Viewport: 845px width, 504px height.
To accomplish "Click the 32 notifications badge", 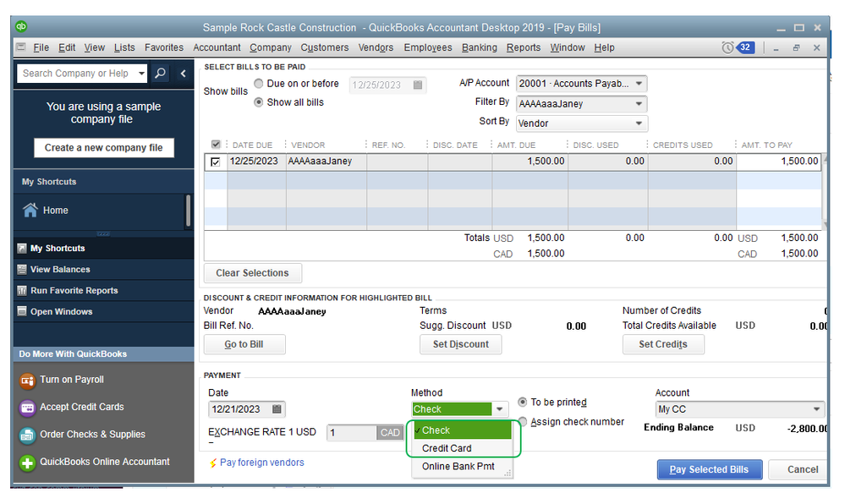I will tap(745, 47).
